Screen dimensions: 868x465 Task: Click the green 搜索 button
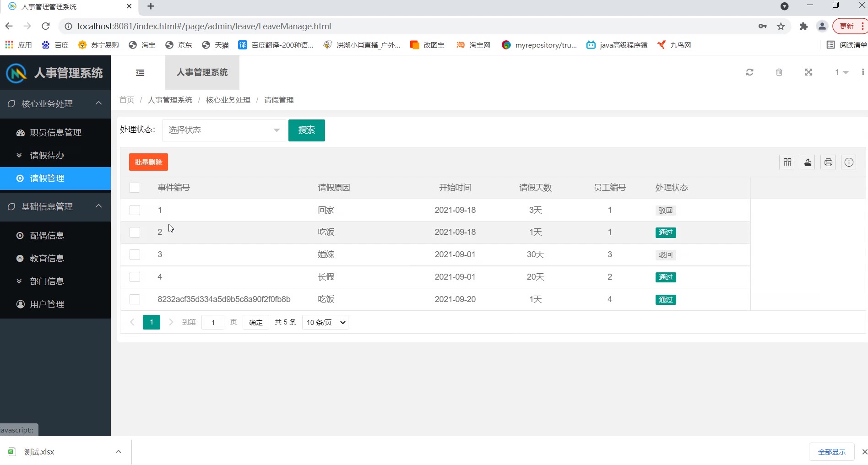click(x=307, y=130)
